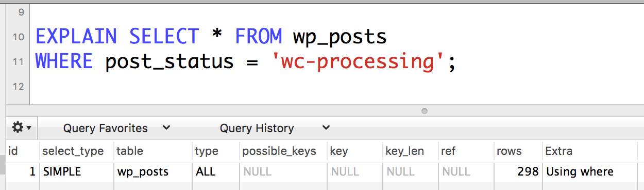The height and width of the screenshot is (190, 644).
Task: Click line number 10 in gutter
Action: [x=18, y=37]
